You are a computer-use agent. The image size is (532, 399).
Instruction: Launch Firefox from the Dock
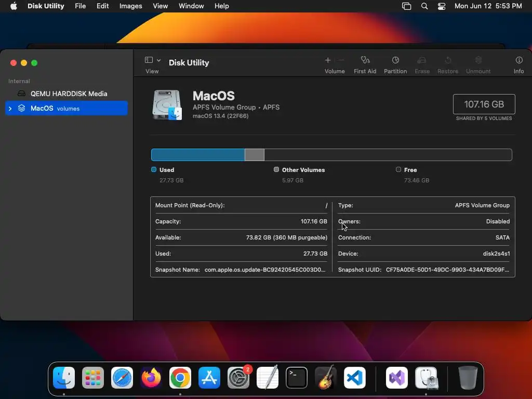click(151, 378)
